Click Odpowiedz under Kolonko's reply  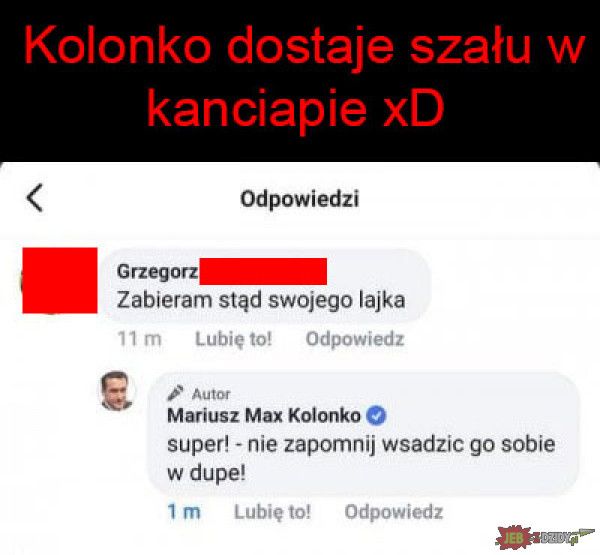(x=394, y=512)
